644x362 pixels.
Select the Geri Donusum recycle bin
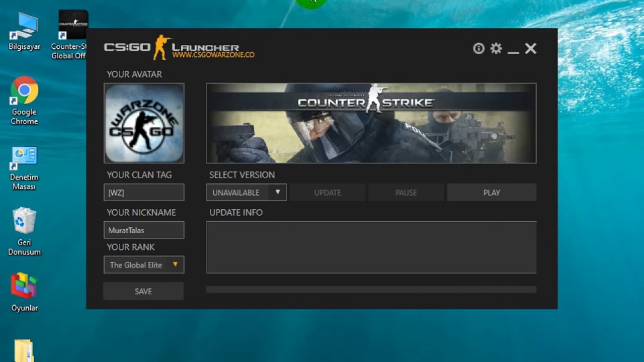click(x=24, y=231)
